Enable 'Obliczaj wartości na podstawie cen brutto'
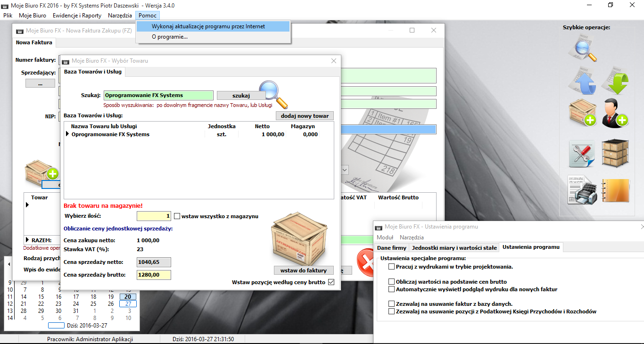This screenshot has height=344, width=644. [391, 282]
